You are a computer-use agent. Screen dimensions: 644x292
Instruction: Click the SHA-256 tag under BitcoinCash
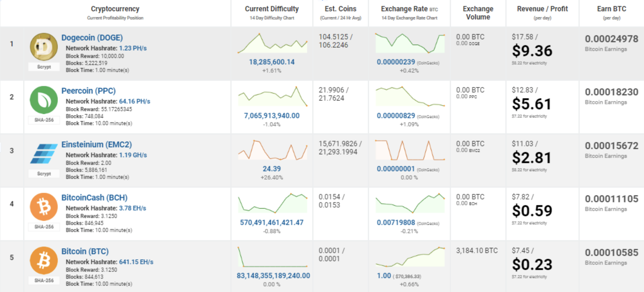pyautogui.click(x=44, y=227)
